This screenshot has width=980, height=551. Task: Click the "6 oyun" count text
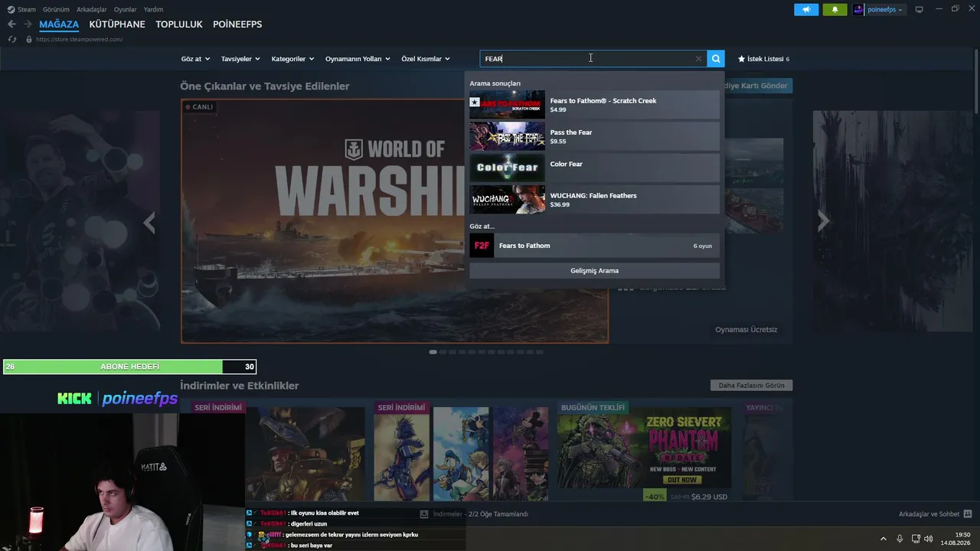[x=703, y=246]
